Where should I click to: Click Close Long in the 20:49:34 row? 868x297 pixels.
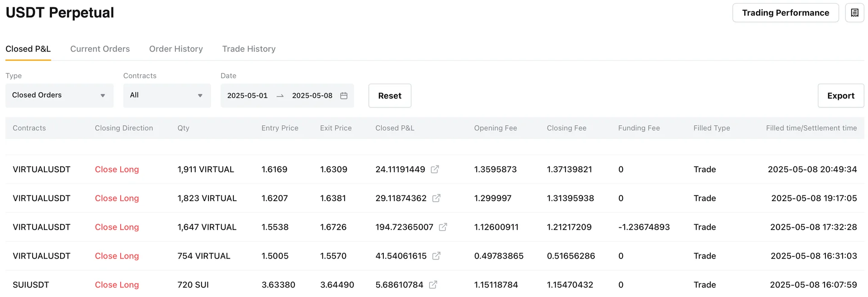coord(117,169)
